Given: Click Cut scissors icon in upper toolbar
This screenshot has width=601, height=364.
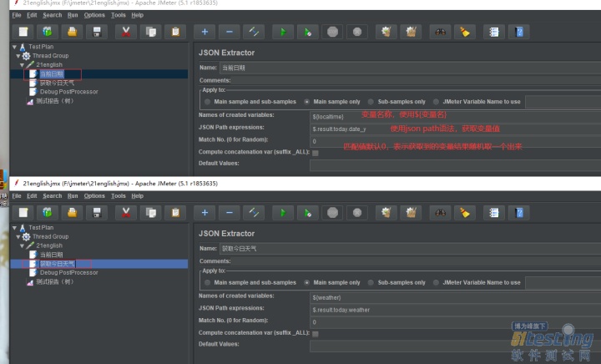Looking at the screenshot, I should click(x=126, y=32).
